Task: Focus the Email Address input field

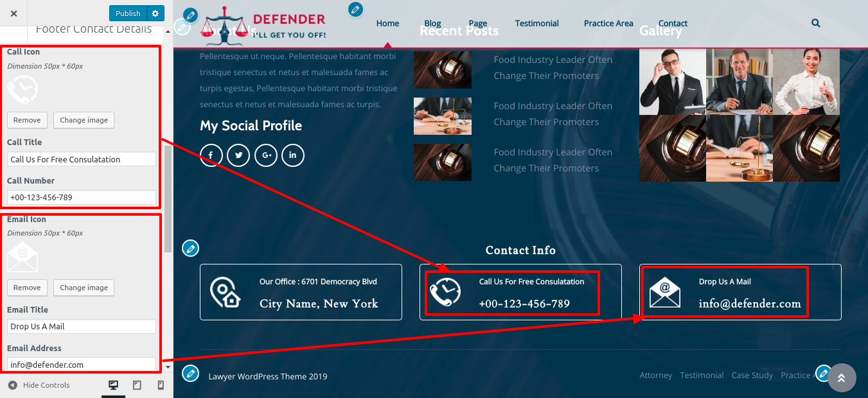Action: tap(82, 365)
